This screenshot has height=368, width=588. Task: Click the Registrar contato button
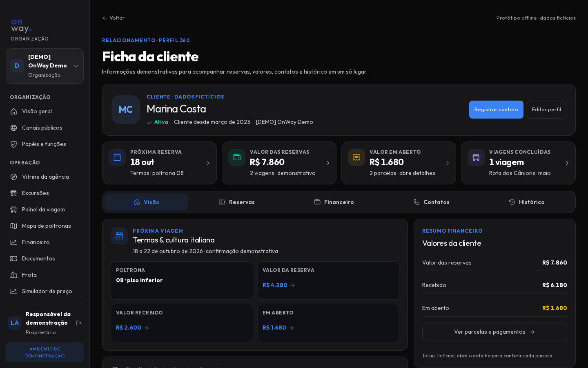pos(496,110)
